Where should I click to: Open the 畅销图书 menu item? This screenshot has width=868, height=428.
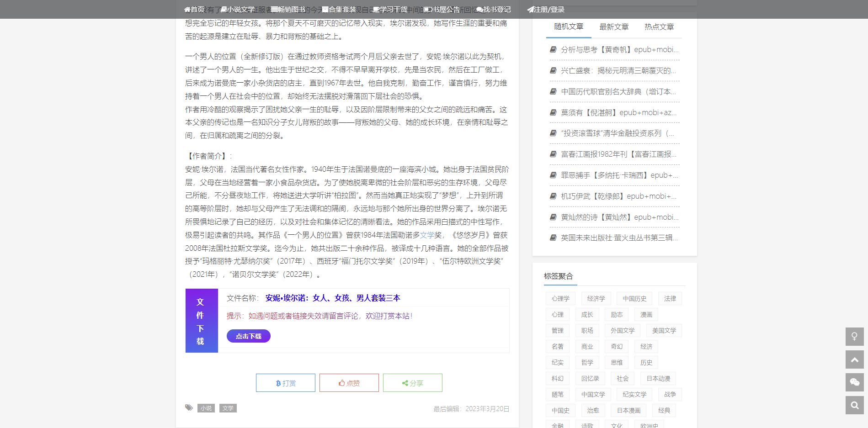point(288,9)
